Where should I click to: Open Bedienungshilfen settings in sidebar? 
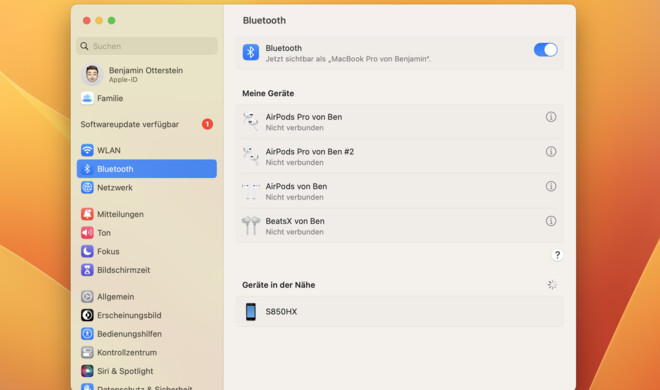147,334
